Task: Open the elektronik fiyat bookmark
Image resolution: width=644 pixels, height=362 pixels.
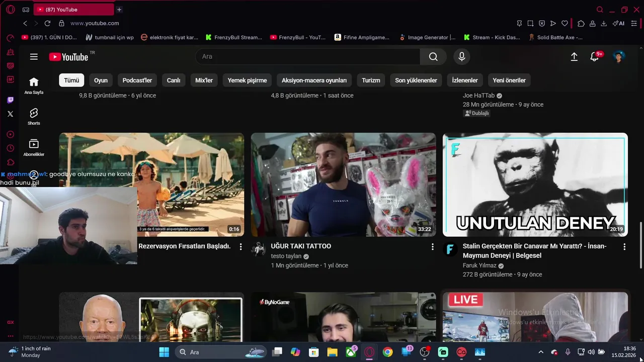Action: pos(170,37)
